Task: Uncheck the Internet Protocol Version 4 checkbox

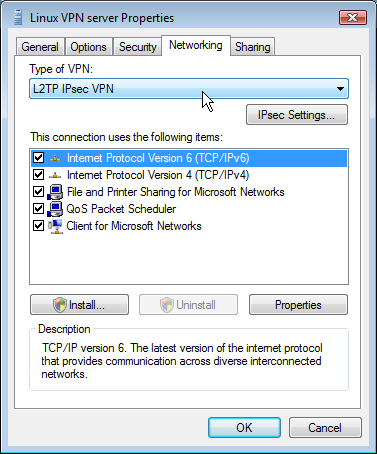Action: pyautogui.click(x=39, y=175)
